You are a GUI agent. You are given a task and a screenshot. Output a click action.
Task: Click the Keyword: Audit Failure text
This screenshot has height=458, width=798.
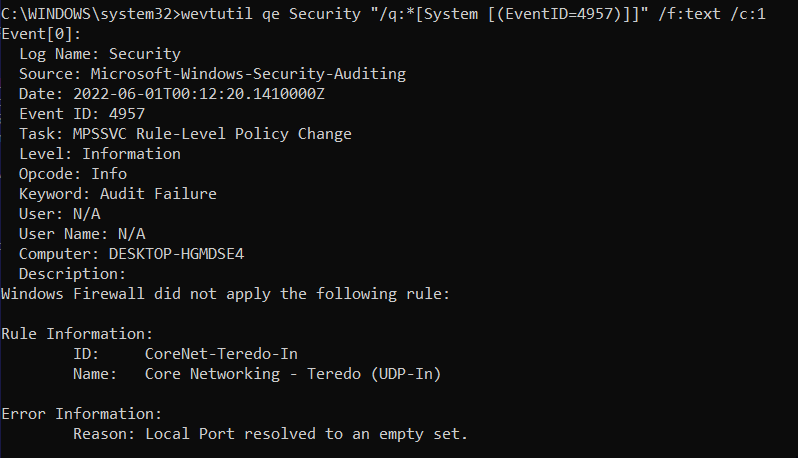[x=118, y=194]
